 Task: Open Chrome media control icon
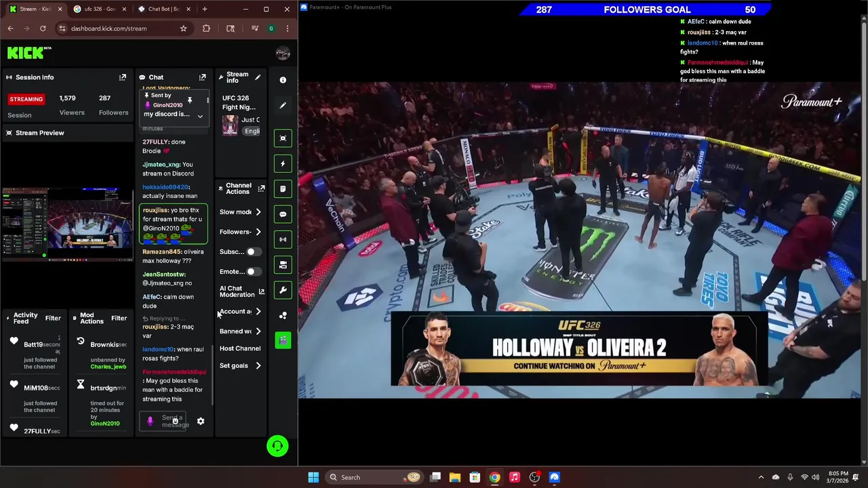(x=254, y=28)
